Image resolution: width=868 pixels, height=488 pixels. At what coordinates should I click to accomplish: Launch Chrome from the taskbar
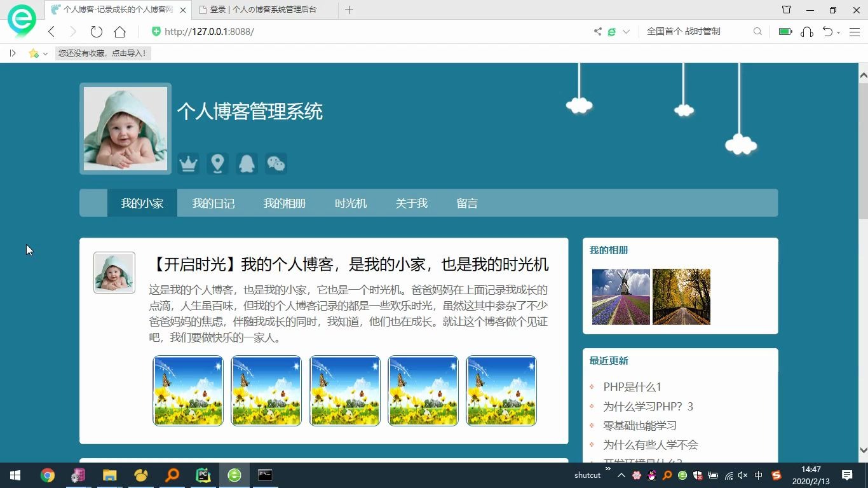click(x=48, y=475)
